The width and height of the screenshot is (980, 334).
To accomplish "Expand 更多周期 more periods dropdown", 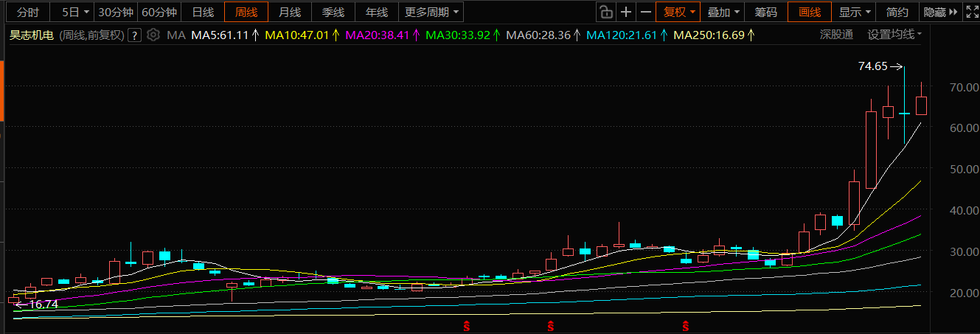I will coord(431,12).
